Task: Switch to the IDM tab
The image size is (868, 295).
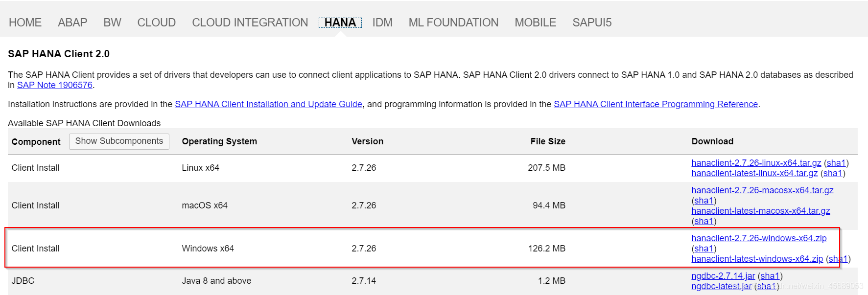Action: point(382,23)
